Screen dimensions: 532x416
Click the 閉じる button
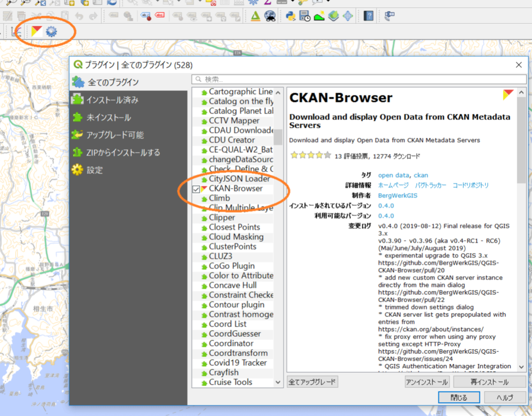pos(459,397)
